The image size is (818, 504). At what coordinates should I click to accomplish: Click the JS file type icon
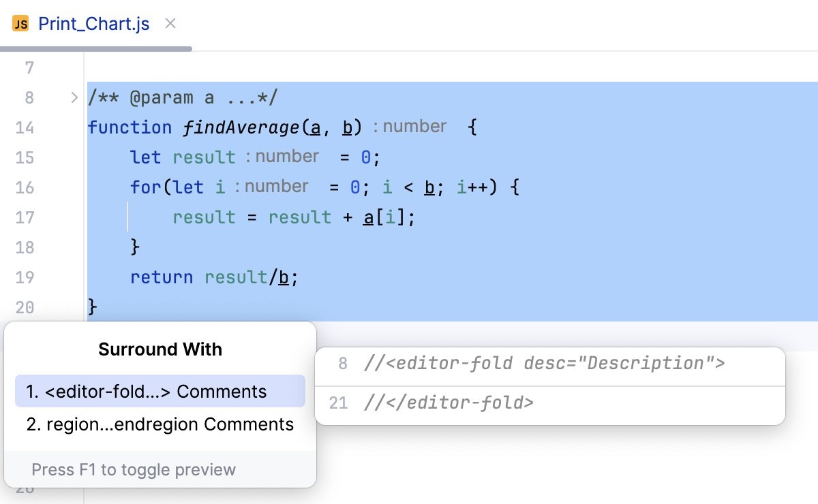point(21,25)
